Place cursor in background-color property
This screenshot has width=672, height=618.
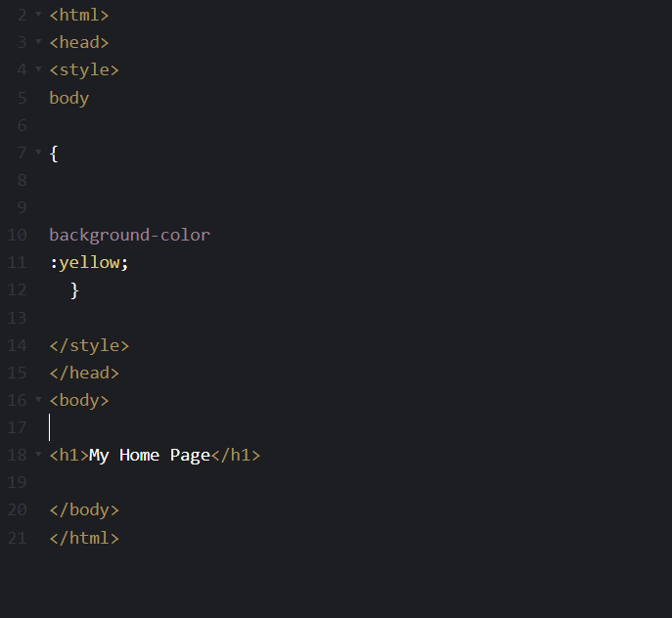pos(129,235)
